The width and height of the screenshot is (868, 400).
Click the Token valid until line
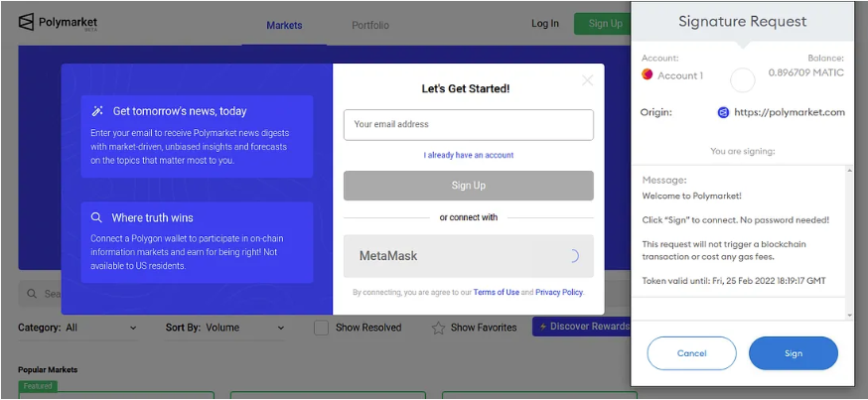tap(734, 281)
